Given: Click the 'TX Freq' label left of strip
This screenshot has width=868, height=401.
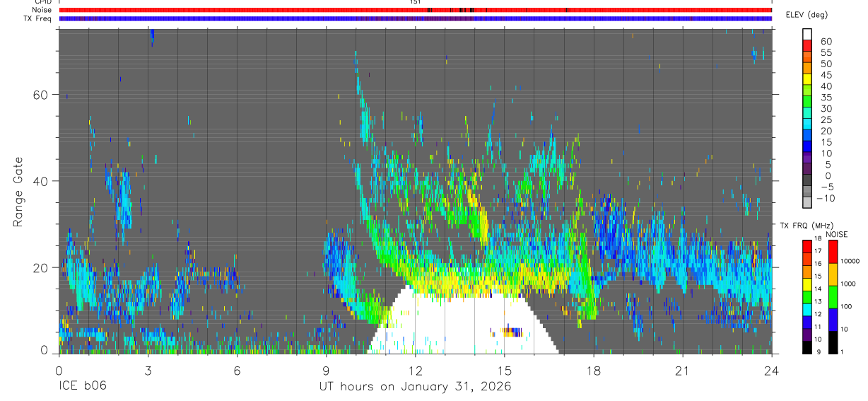Looking at the screenshot, I should [x=38, y=18].
